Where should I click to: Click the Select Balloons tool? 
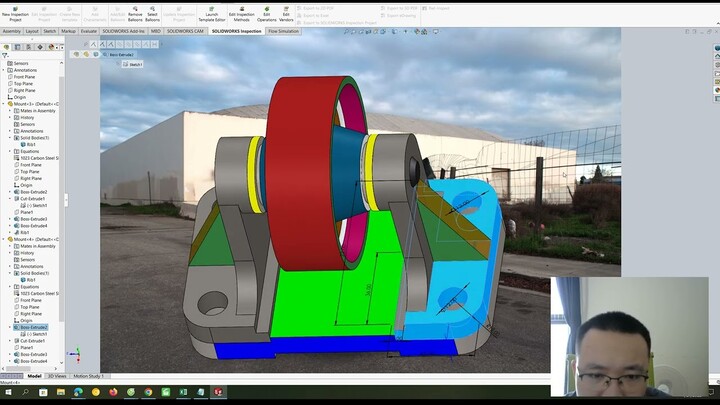[x=152, y=14]
